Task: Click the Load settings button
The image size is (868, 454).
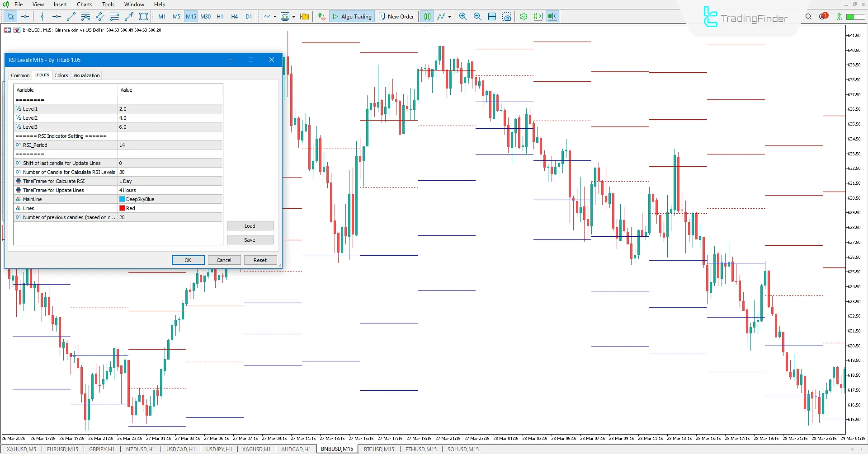Action: coord(250,225)
